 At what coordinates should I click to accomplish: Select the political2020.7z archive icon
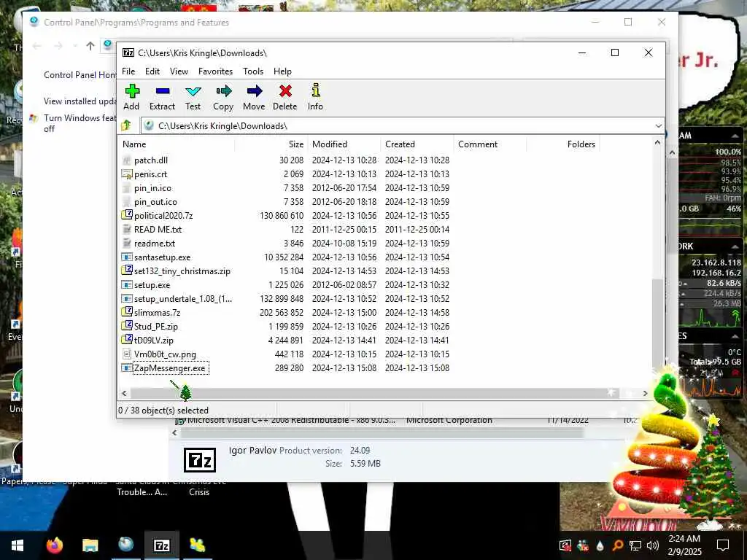pyautogui.click(x=127, y=215)
